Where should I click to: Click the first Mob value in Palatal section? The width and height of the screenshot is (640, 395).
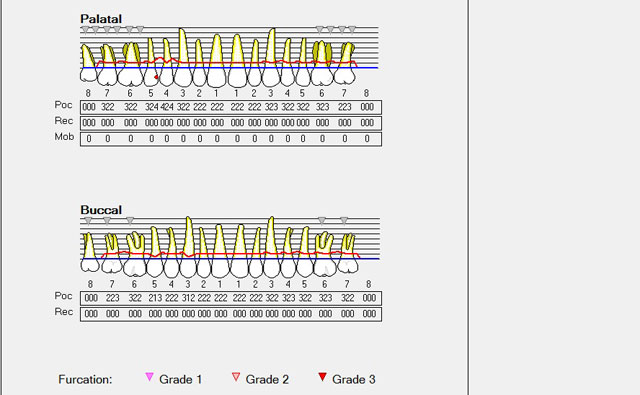click(x=89, y=139)
